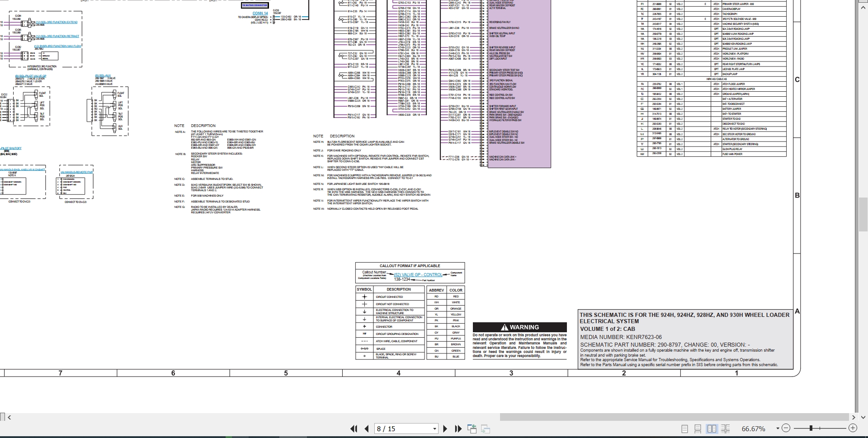Click grid row label C
The image size is (868, 438).
coord(797,80)
